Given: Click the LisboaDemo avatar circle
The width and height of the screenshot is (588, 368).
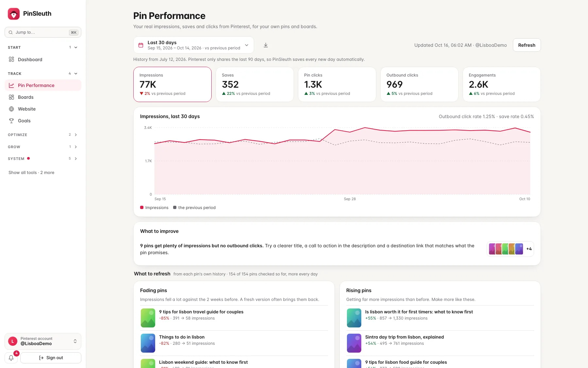Looking at the screenshot, I should (x=13, y=341).
